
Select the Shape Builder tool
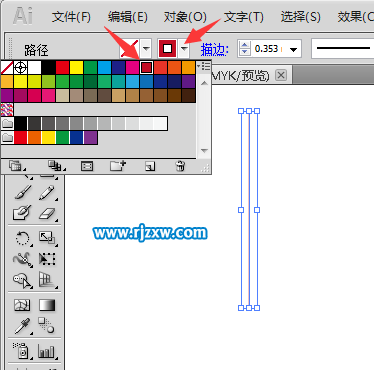pos(23,280)
